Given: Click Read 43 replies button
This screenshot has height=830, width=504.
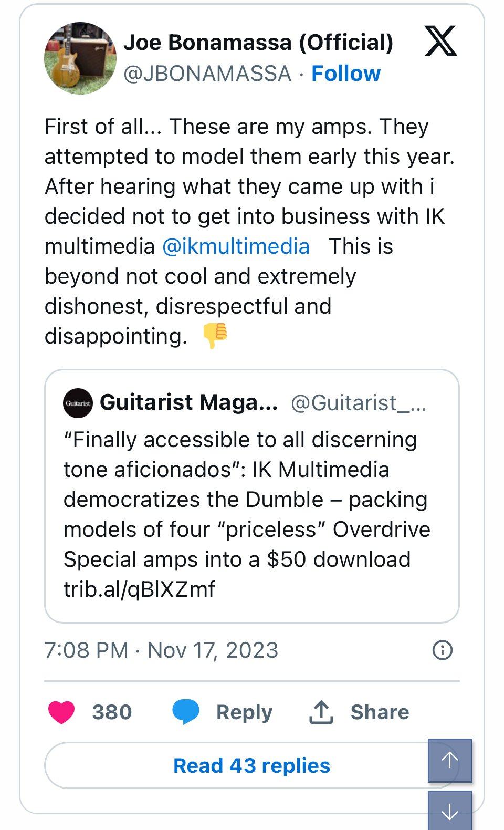Looking at the screenshot, I should [x=251, y=765].
